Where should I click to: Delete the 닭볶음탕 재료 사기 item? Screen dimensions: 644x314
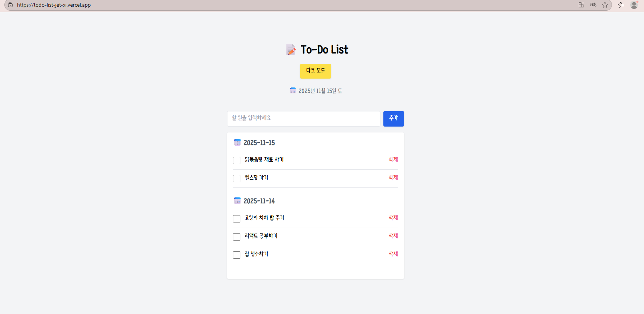(x=393, y=159)
